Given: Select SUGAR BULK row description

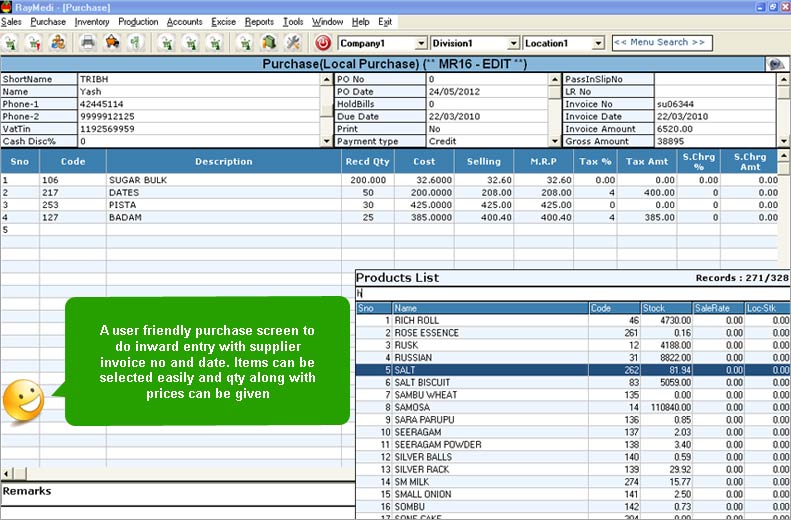Looking at the screenshot, I should [223, 180].
